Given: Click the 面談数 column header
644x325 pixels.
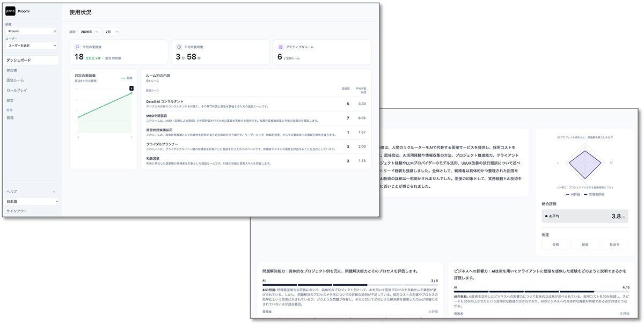Looking at the screenshot, I should point(346,88).
